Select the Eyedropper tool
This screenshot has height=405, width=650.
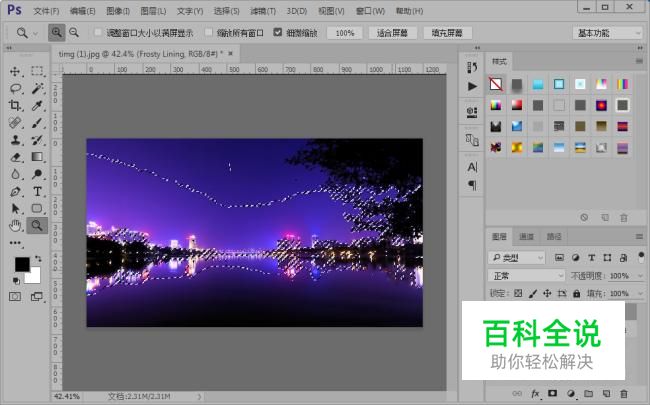(37, 106)
